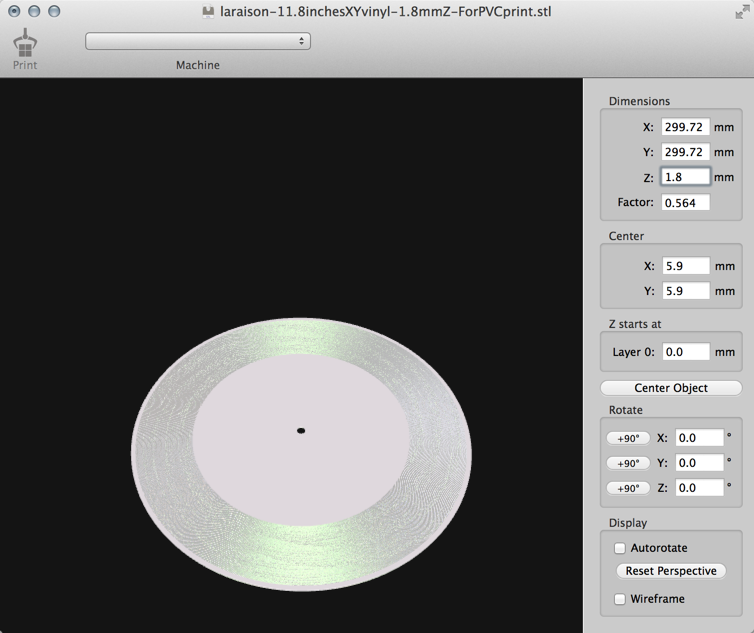The height and width of the screenshot is (633, 754).
Task: Click the Center Y field
Action: [x=686, y=291]
